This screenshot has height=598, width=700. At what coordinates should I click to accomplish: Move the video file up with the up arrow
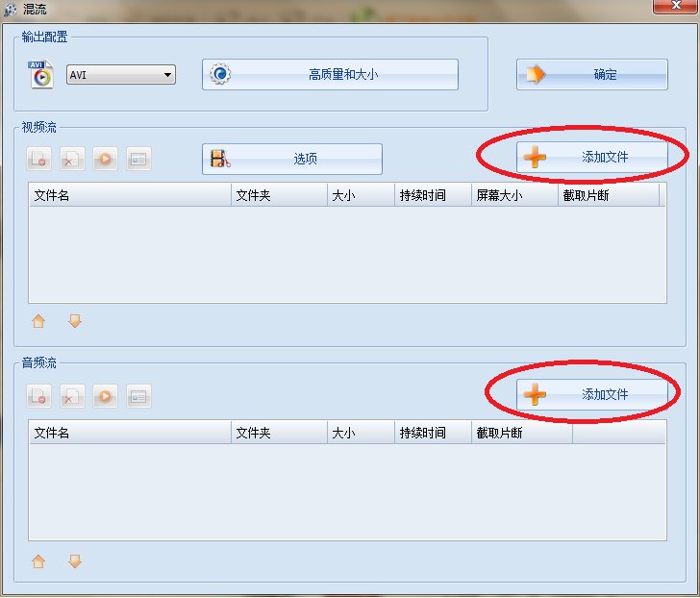point(38,321)
